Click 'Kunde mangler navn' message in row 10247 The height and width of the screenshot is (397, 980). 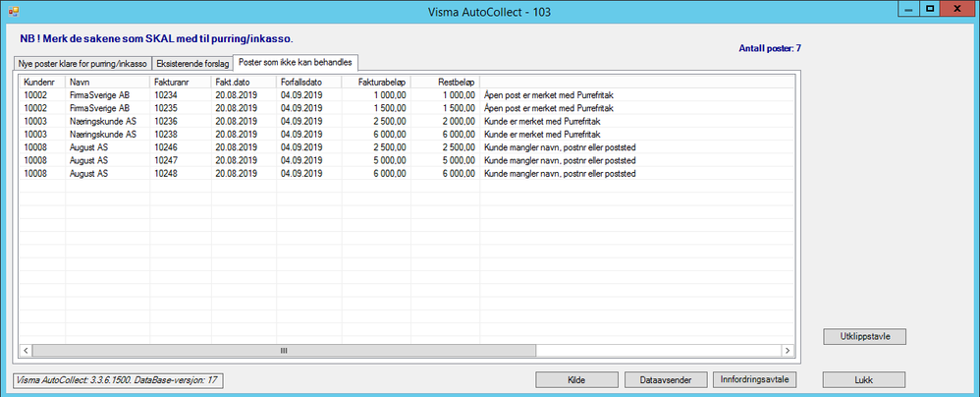coord(560,161)
